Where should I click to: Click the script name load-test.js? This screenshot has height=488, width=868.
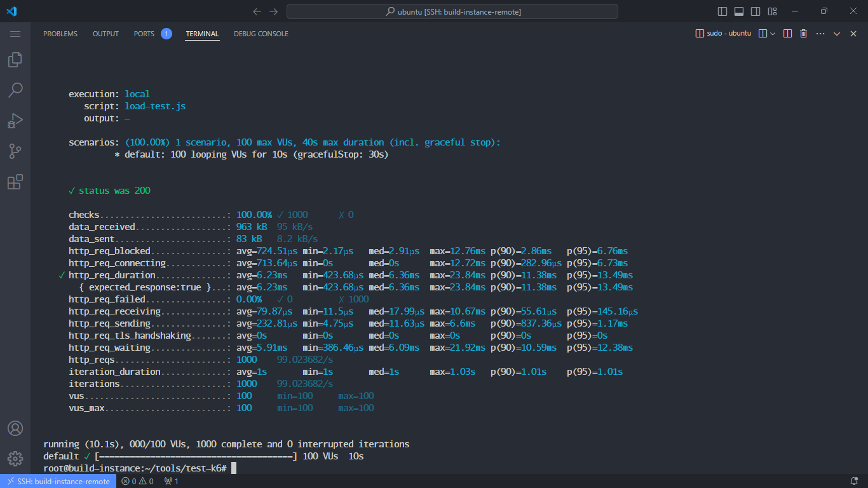pyautogui.click(x=155, y=106)
